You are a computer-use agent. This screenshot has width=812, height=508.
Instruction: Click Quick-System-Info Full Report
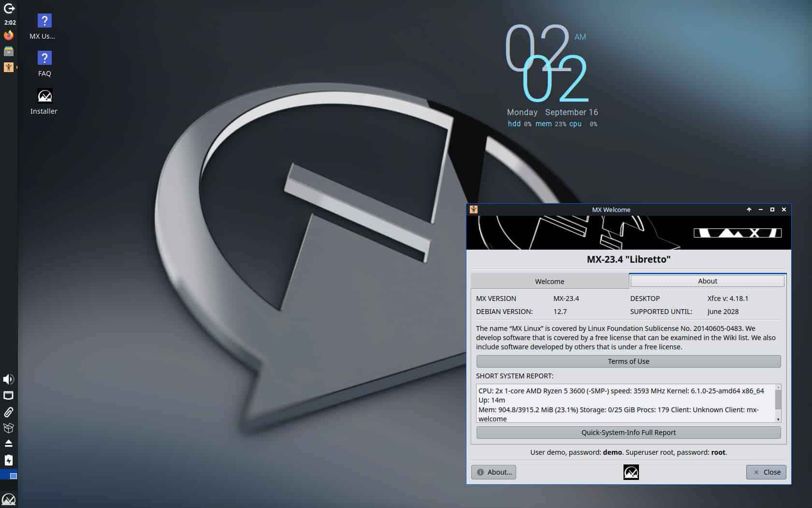click(628, 432)
